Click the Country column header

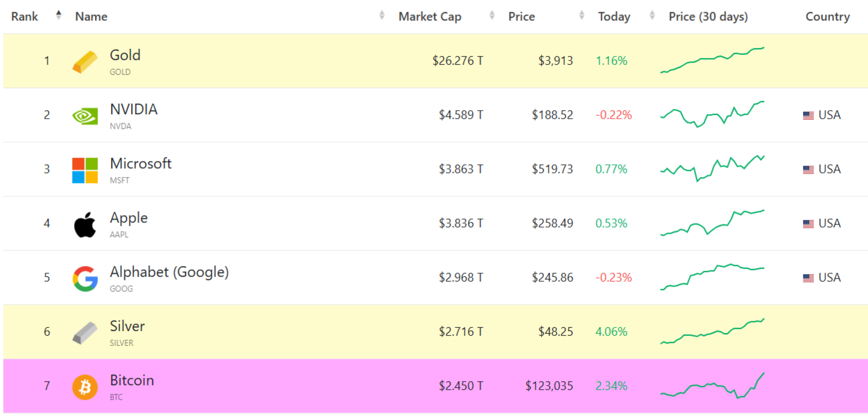pos(827,16)
